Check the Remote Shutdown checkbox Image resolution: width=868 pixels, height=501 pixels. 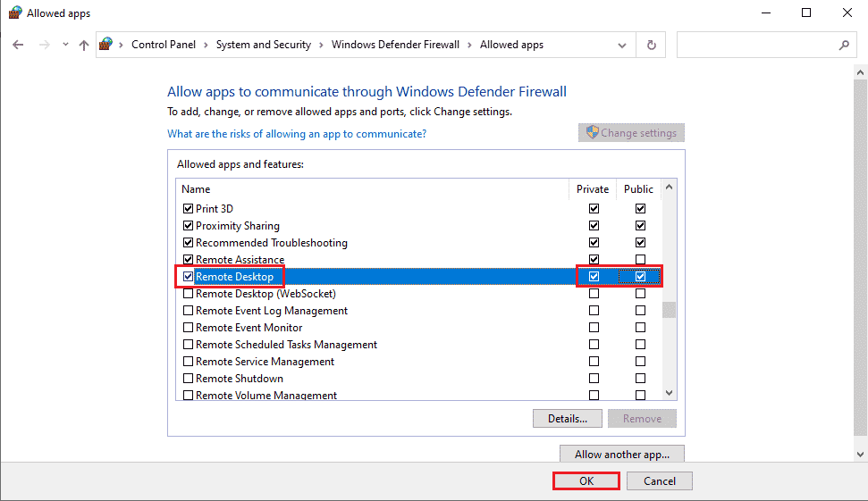point(189,379)
